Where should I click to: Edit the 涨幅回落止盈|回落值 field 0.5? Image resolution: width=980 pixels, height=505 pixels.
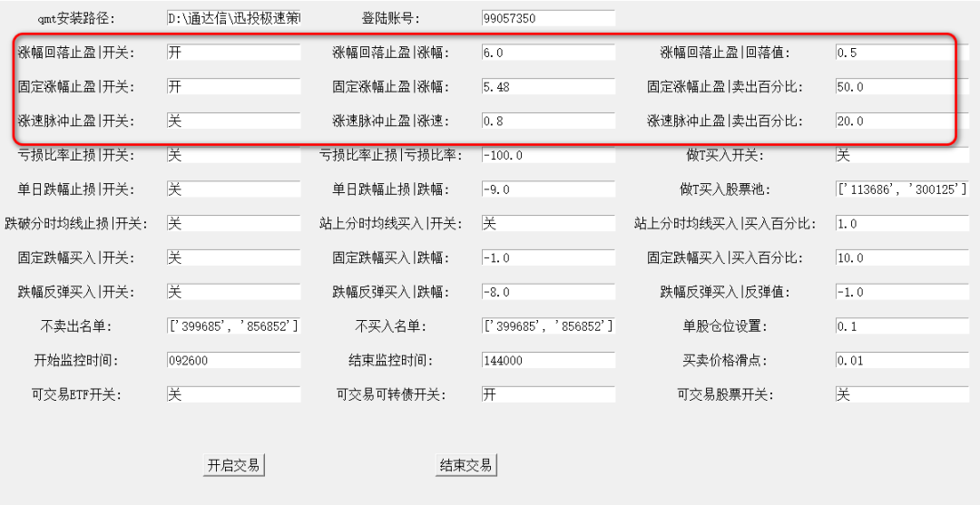tap(902, 53)
